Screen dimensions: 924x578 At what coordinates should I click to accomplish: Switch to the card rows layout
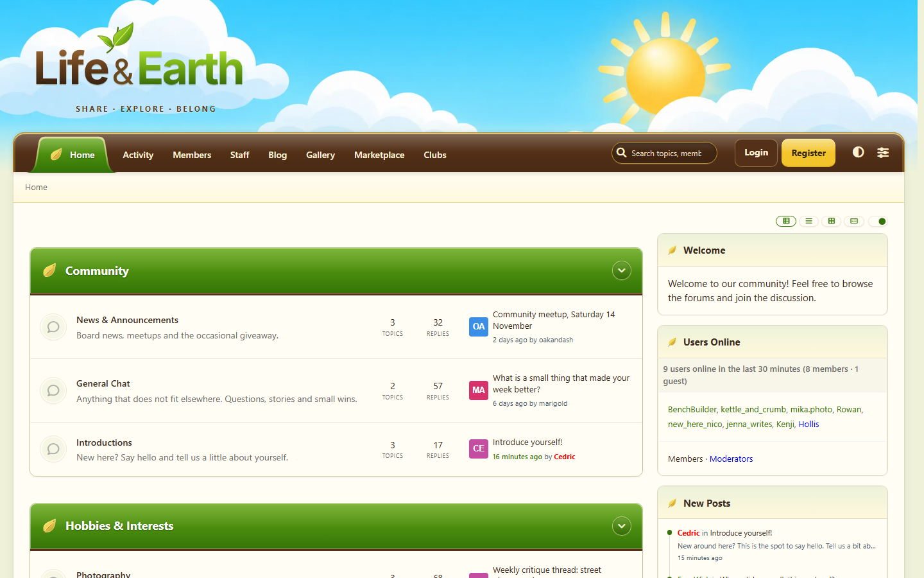coord(854,221)
